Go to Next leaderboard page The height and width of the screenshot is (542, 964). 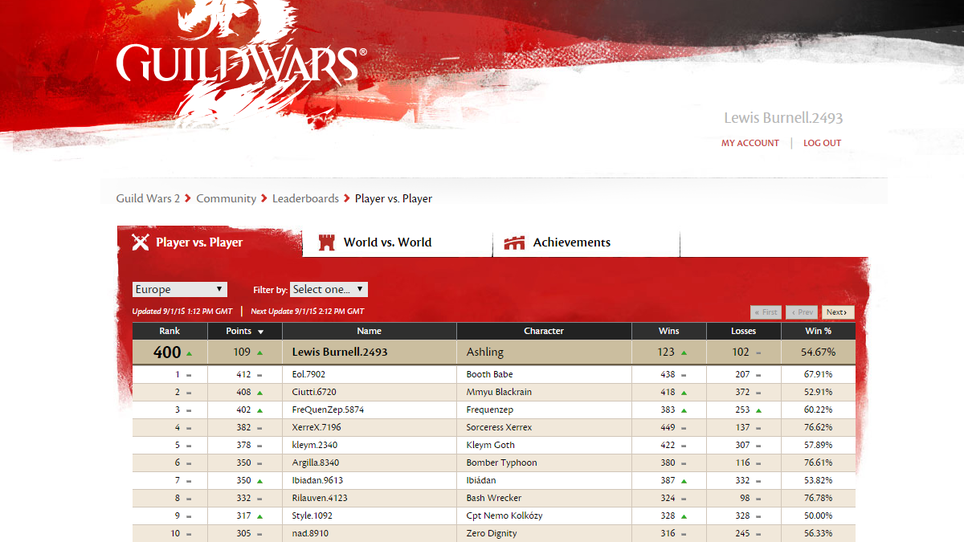(837, 312)
